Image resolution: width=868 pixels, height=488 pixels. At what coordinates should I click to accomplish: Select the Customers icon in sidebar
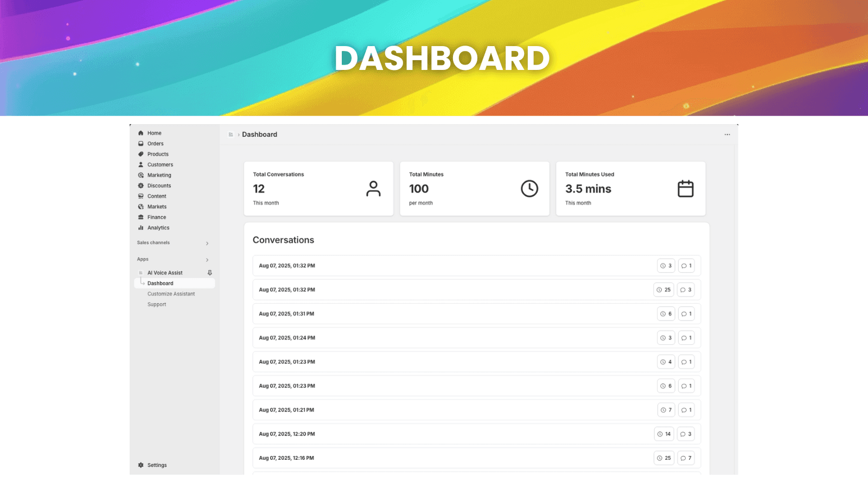click(141, 164)
